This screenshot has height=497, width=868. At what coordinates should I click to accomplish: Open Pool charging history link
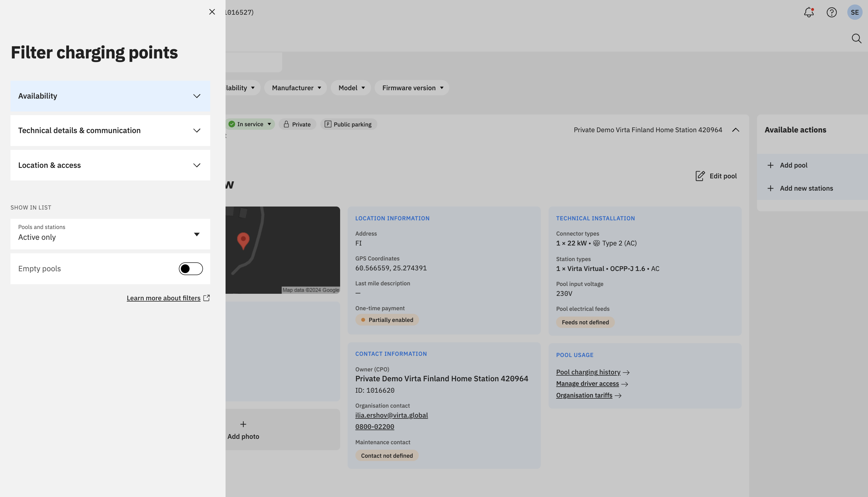click(592, 372)
